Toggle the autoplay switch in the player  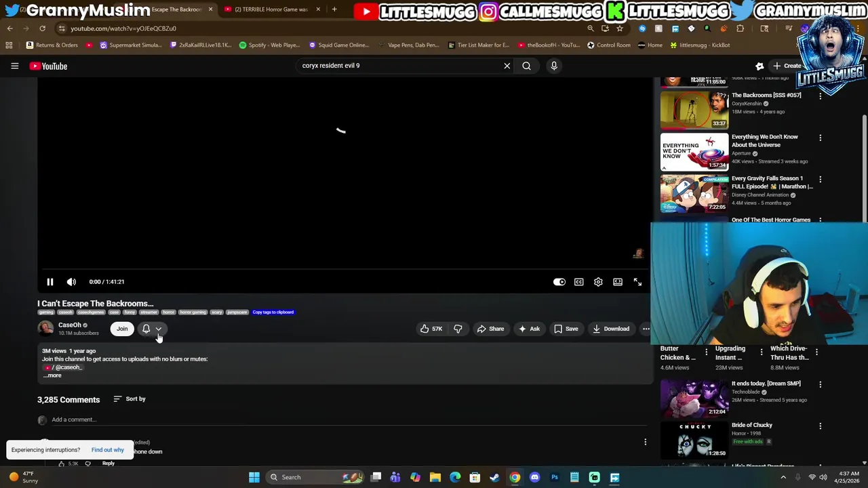559,282
